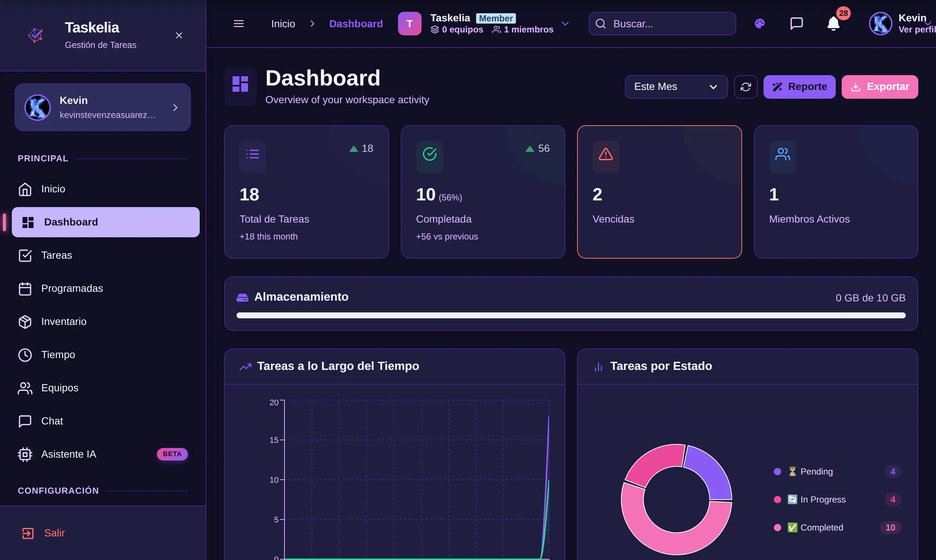Click the Pending count 4 badge
This screenshot has width=936, height=560.
point(893,472)
